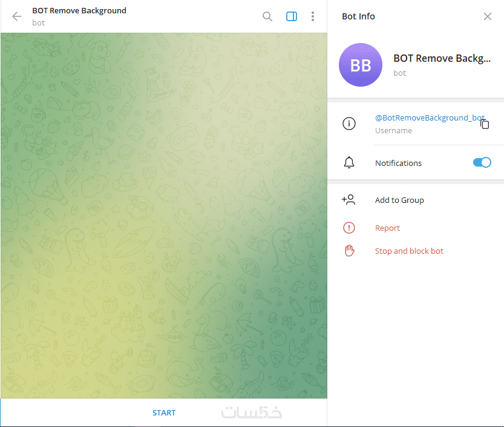Screen dimensions: 504x427
Task: Click the red hand stop icon
Action: click(349, 251)
